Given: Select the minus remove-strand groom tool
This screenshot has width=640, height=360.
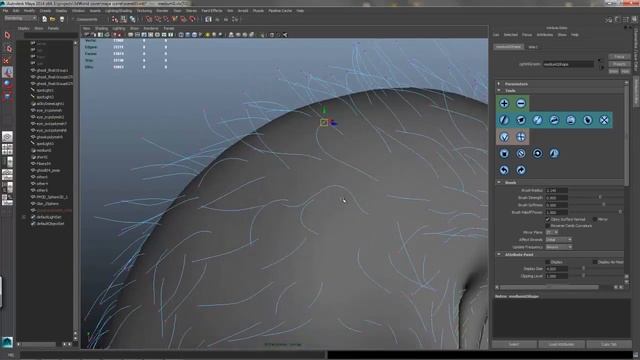Looking at the screenshot, I should [521, 104].
